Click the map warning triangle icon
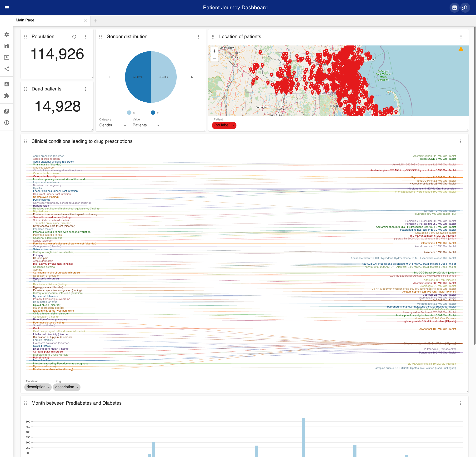The height and width of the screenshot is (457, 476). (461, 49)
